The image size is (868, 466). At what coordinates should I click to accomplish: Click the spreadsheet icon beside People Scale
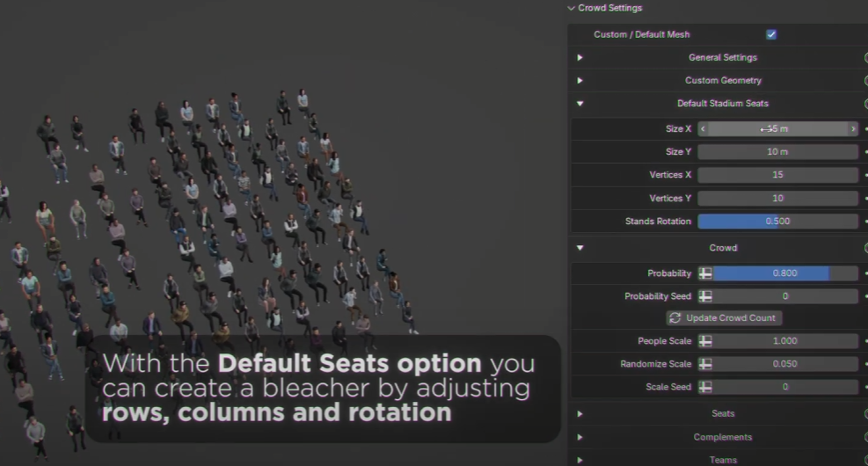click(x=705, y=341)
